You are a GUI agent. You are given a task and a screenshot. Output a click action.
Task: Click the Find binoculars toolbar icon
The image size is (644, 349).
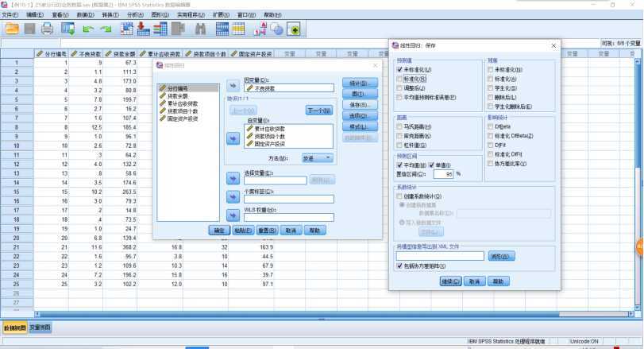click(x=200, y=29)
